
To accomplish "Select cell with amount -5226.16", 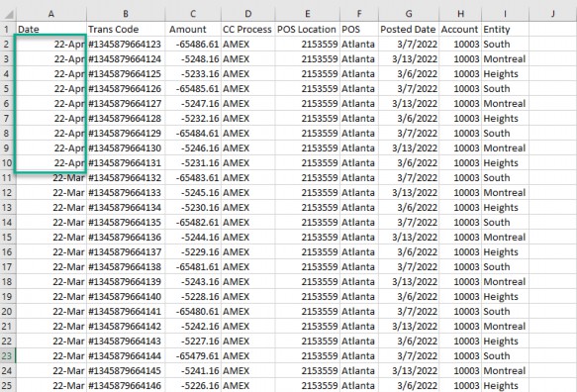I will click(x=193, y=386).
